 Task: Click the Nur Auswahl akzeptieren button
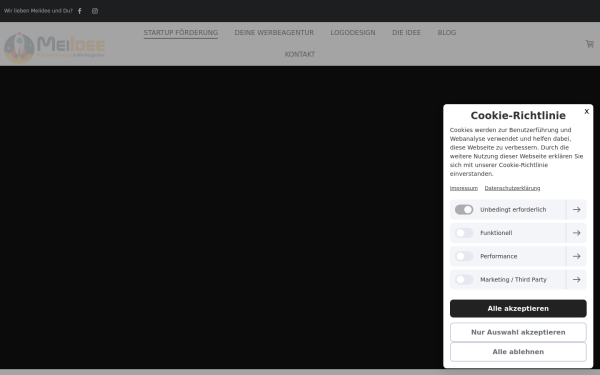[x=518, y=332]
